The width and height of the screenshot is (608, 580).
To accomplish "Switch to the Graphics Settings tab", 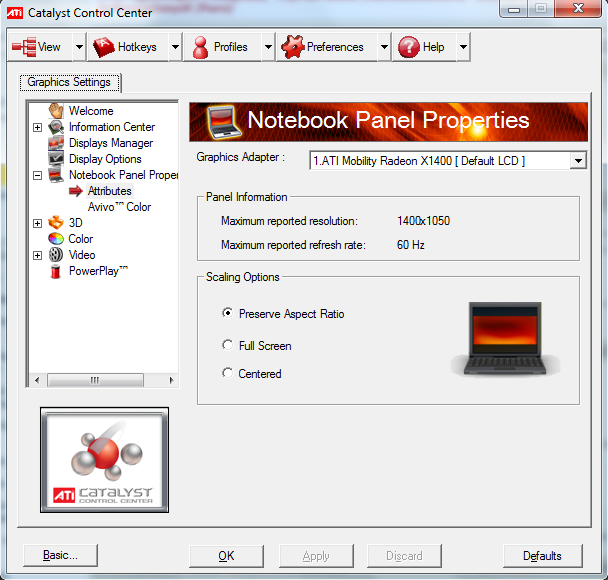I will (70, 83).
